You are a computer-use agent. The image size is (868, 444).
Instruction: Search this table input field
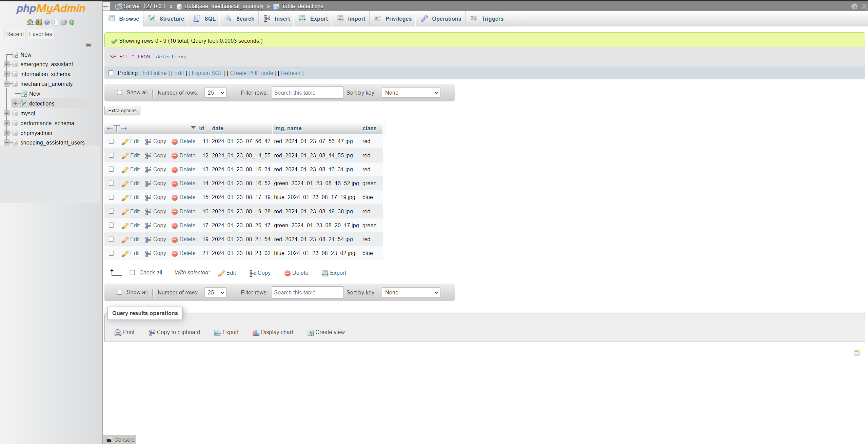[306, 93]
